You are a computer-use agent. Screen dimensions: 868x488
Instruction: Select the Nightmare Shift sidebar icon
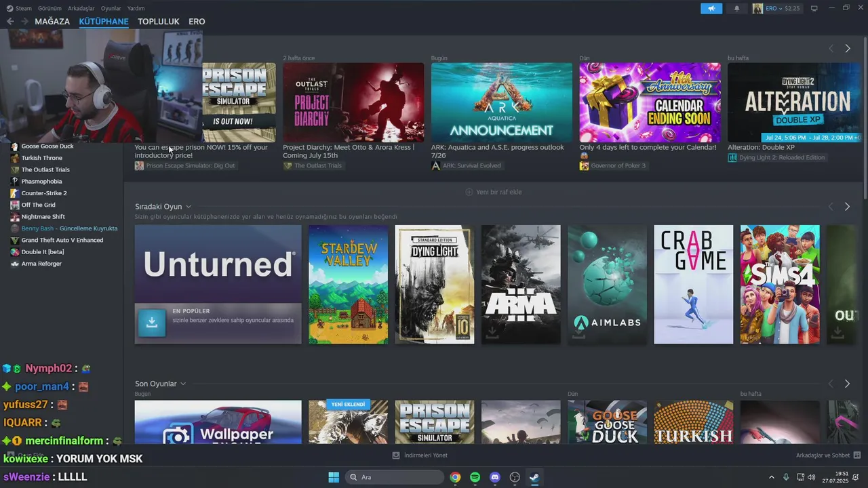coord(15,217)
